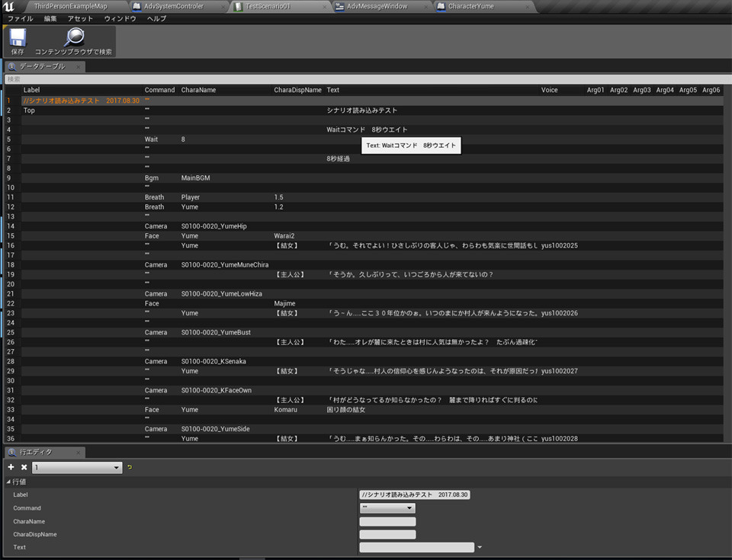Click the データテーブル tab icon
Screen dimensions: 732x560
[11, 67]
